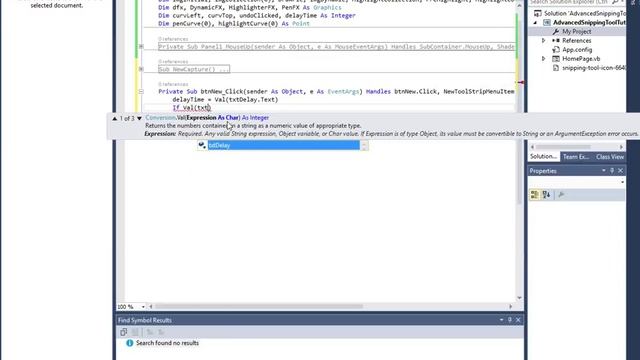Switch to the Team Explorer tab

[576, 157]
